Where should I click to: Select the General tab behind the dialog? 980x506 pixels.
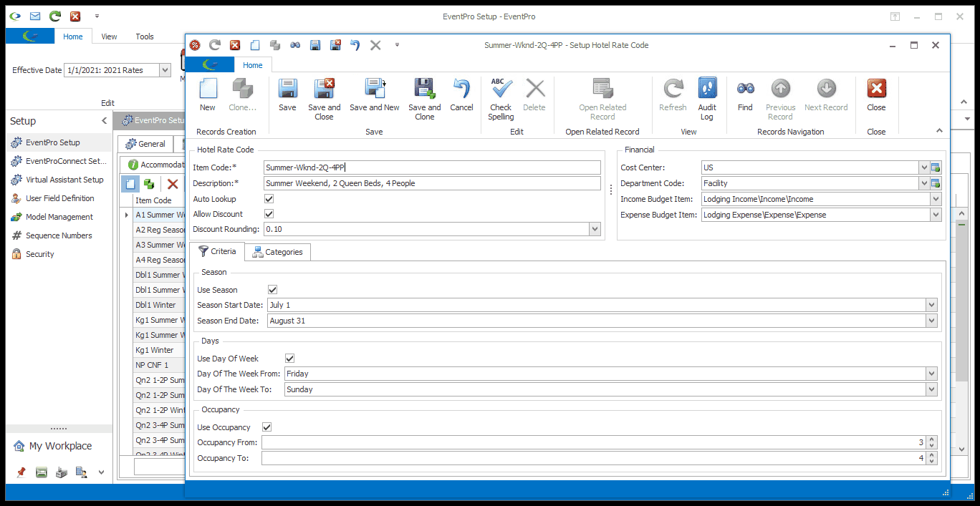click(145, 144)
